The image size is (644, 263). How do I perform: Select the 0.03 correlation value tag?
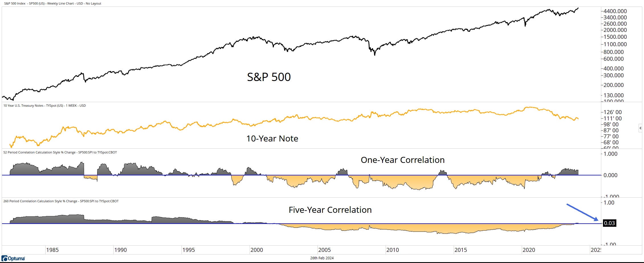610,223
